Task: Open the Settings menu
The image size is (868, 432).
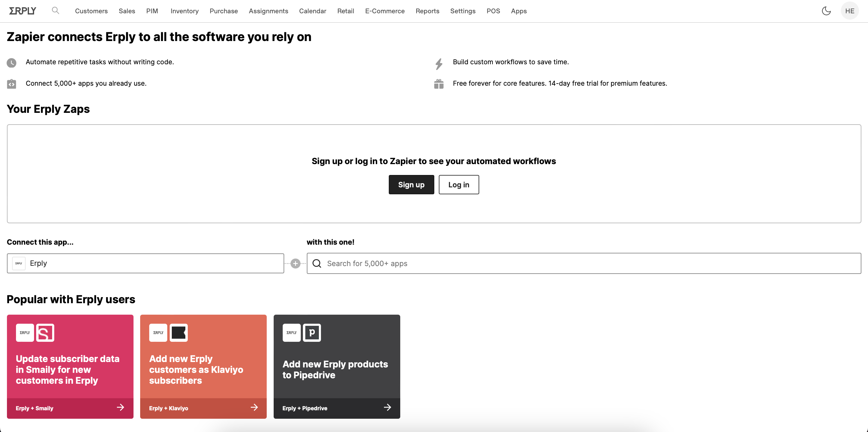Action: (463, 11)
